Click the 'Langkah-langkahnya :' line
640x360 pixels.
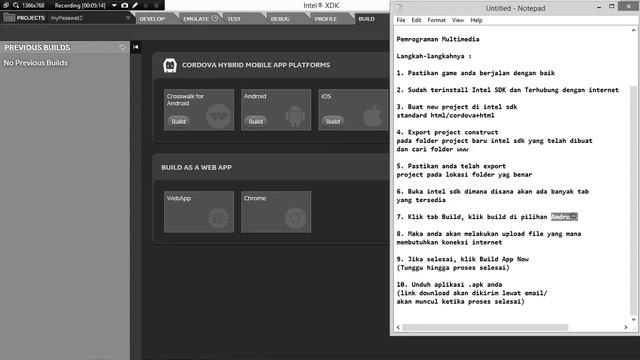[x=434, y=56]
